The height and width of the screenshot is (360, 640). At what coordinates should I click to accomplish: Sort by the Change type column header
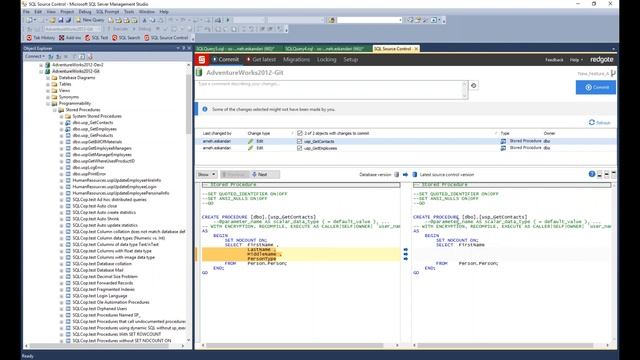click(259, 133)
